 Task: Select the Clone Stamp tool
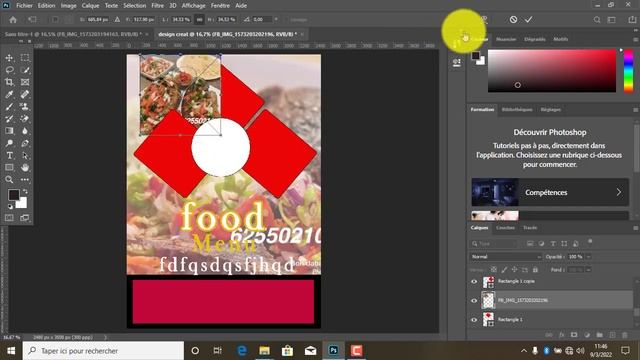25,107
